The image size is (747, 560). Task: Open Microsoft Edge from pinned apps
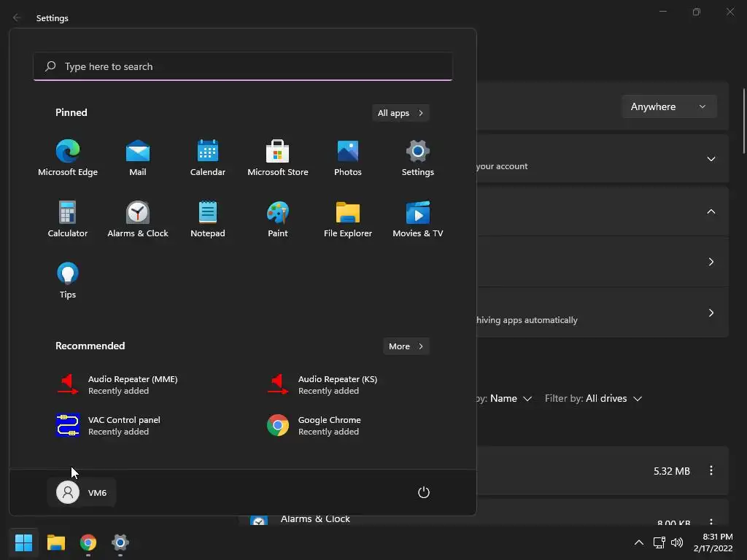pos(68,157)
